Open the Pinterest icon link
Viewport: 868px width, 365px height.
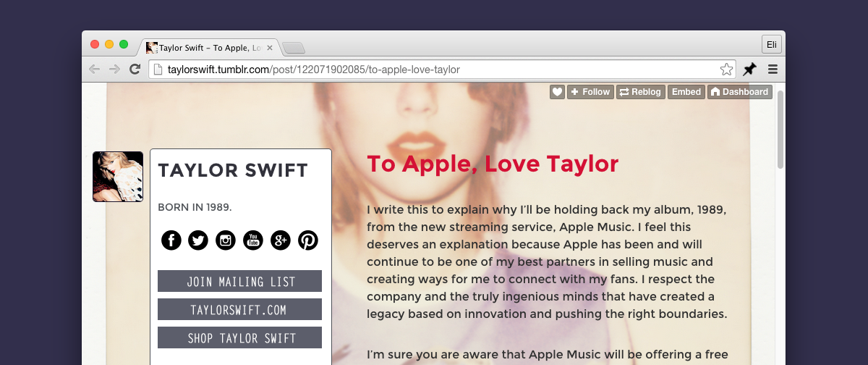308,240
